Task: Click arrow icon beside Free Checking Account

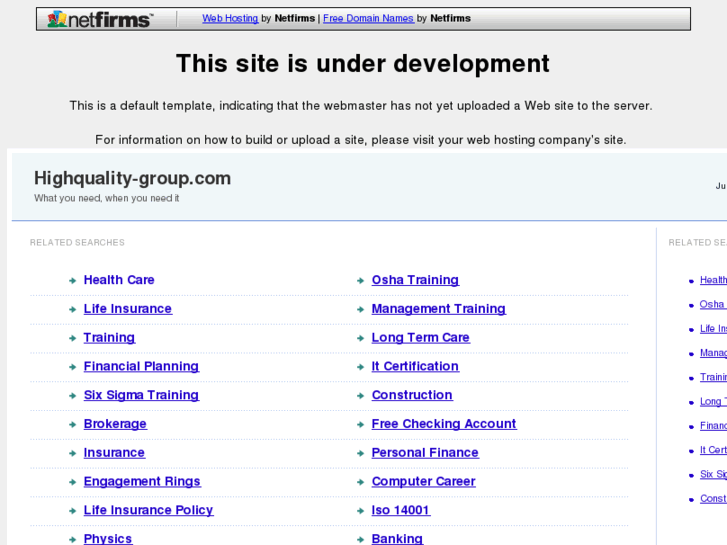Action: coord(360,424)
